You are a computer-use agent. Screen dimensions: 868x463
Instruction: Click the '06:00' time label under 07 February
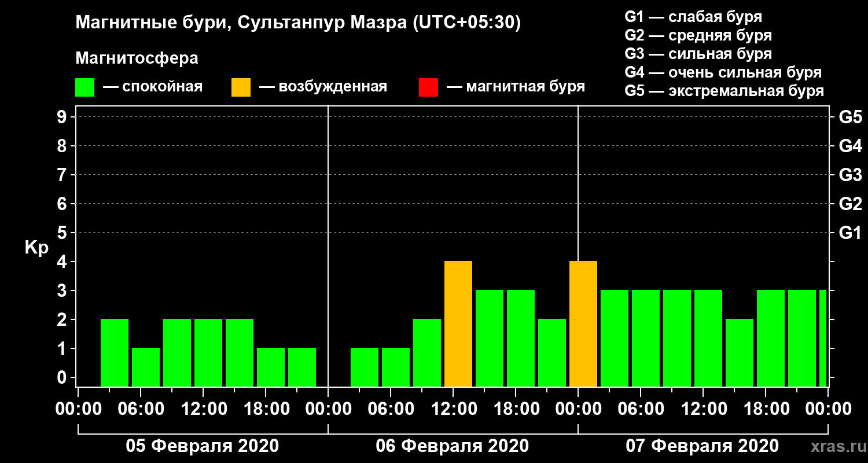point(640,409)
